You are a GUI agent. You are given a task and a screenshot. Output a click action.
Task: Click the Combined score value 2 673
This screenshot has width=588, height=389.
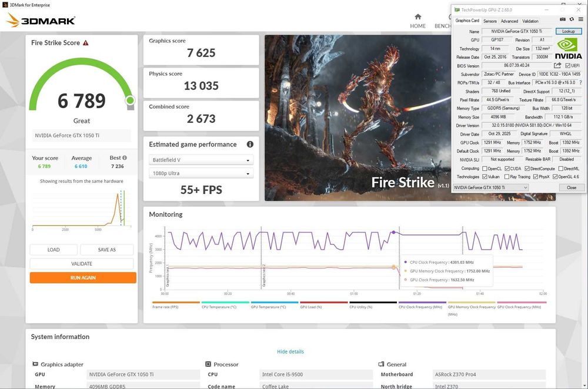click(201, 119)
